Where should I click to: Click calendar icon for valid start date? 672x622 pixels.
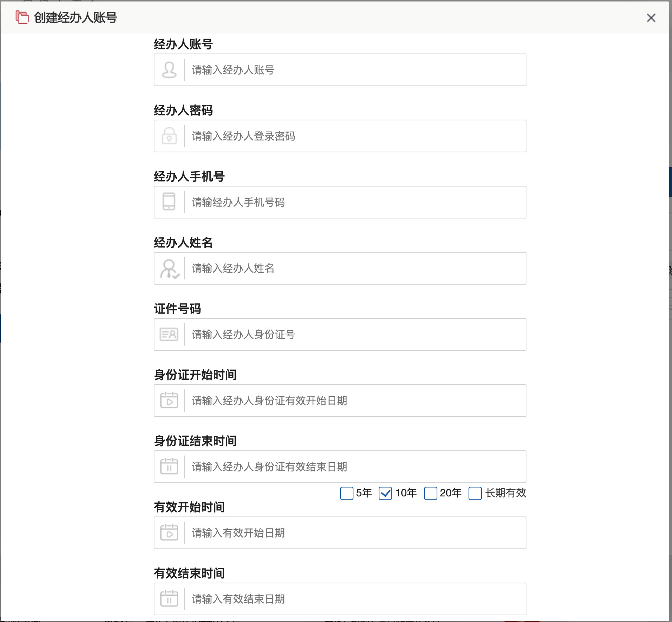tap(169, 533)
